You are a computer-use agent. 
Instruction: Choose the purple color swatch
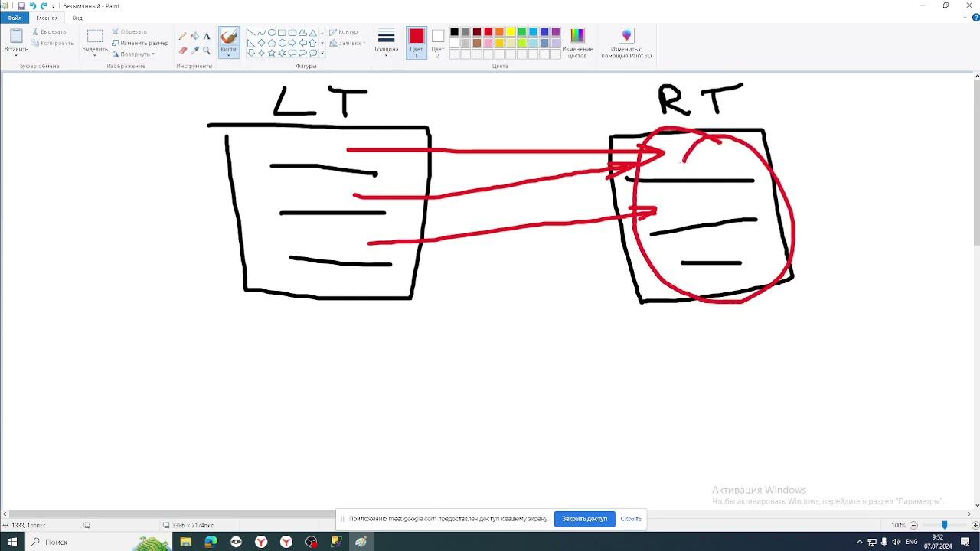point(556,32)
